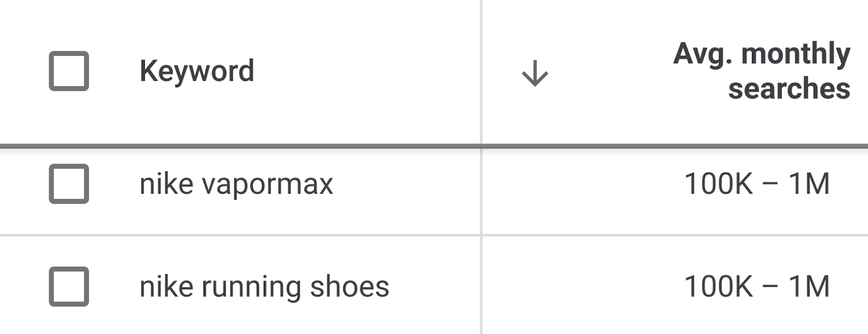The width and height of the screenshot is (868, 334).
Task: Sort by the Avg. monthly searches header
Action: 761,70
